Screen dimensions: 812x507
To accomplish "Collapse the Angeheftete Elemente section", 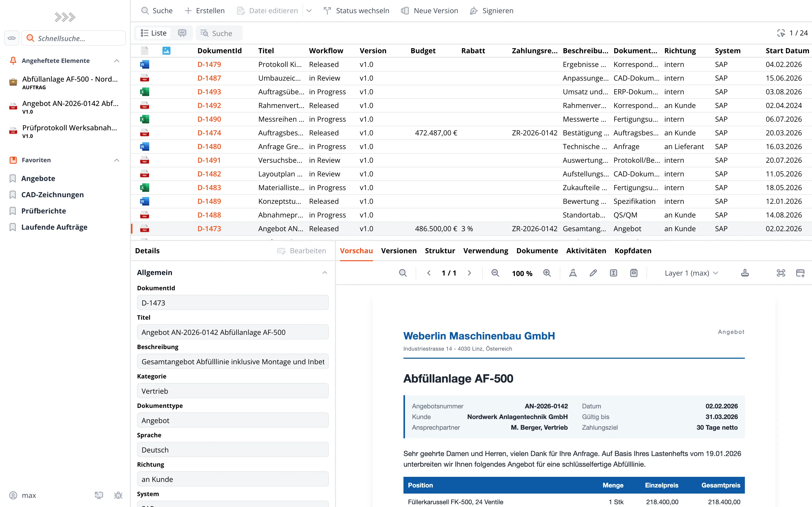I will 117,61.
